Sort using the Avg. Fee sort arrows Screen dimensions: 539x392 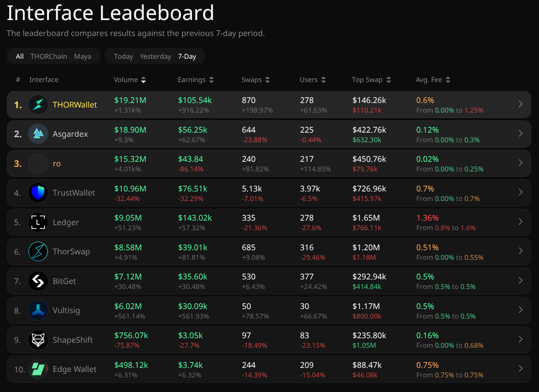(448, 80)
